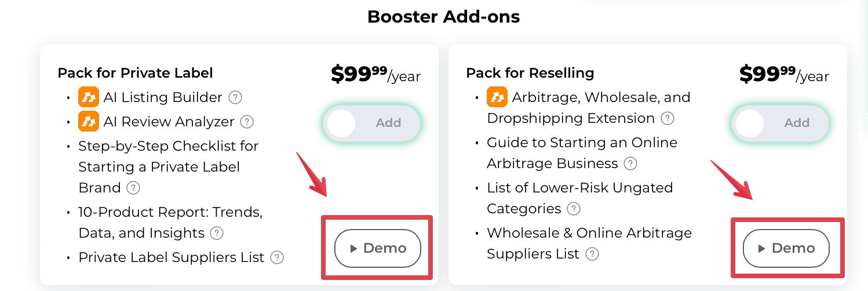Show info for 10-Product Report item
868x291 pixels.
click(217, 233)
